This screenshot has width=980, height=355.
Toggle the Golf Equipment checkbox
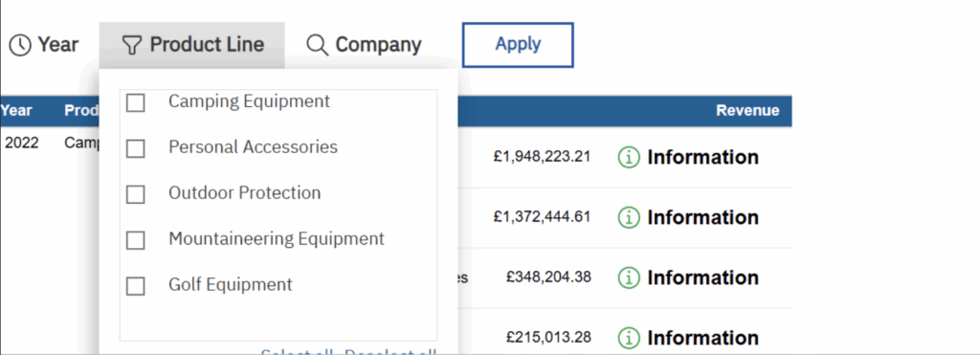coord(136,285)
